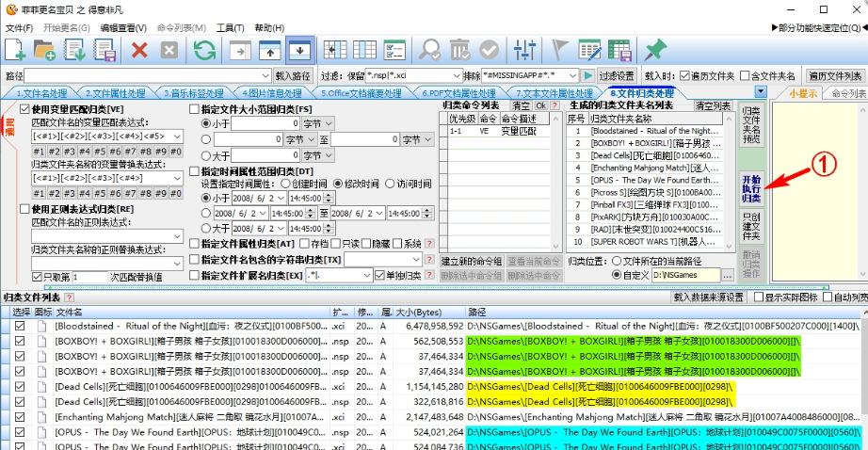Open the tab overflow dropdown arrow
This screenshot has width=868, height=450.
(761, 92)
